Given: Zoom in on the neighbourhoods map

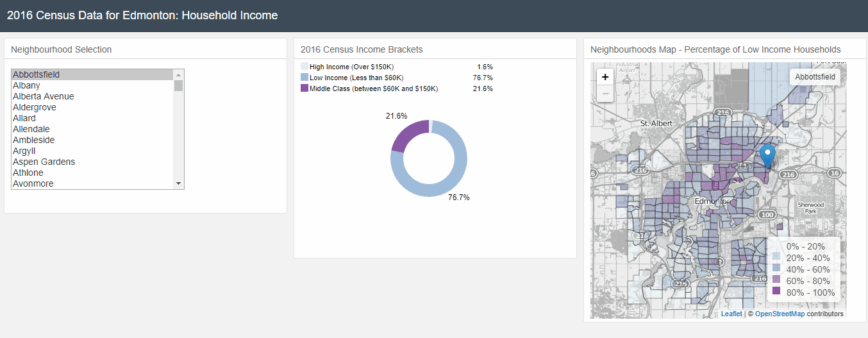Looking at the screenshot, I should 606,77.
